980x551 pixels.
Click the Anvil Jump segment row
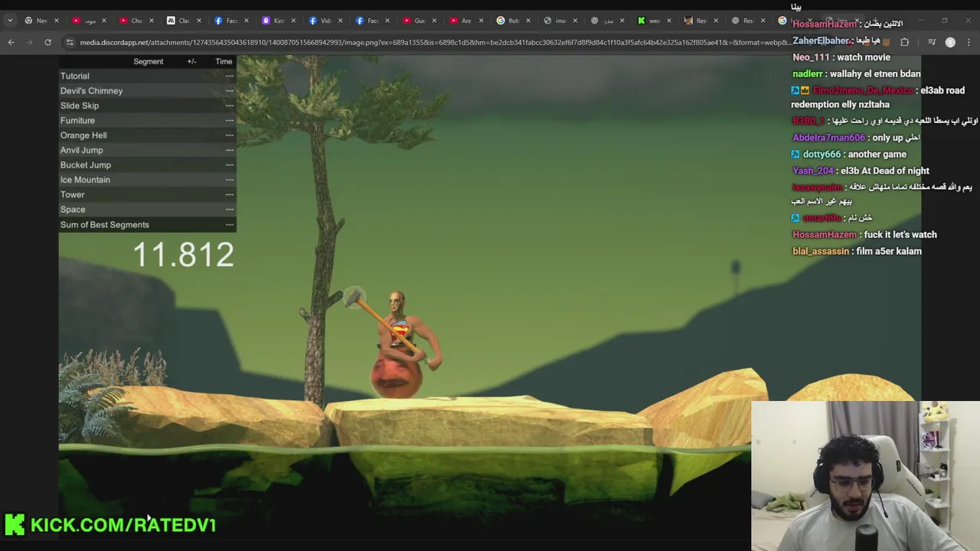click(147, 150)
